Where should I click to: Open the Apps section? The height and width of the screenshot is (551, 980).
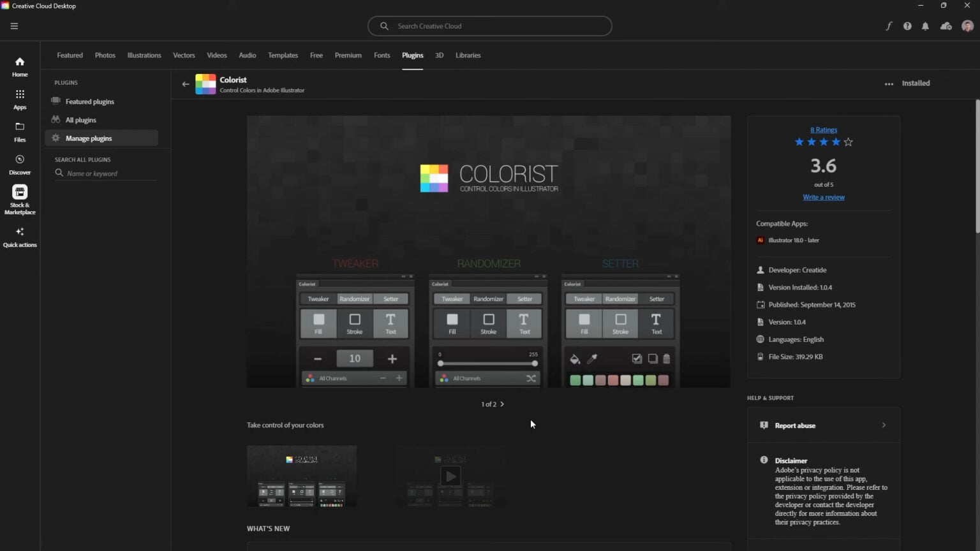click(19, 99)
